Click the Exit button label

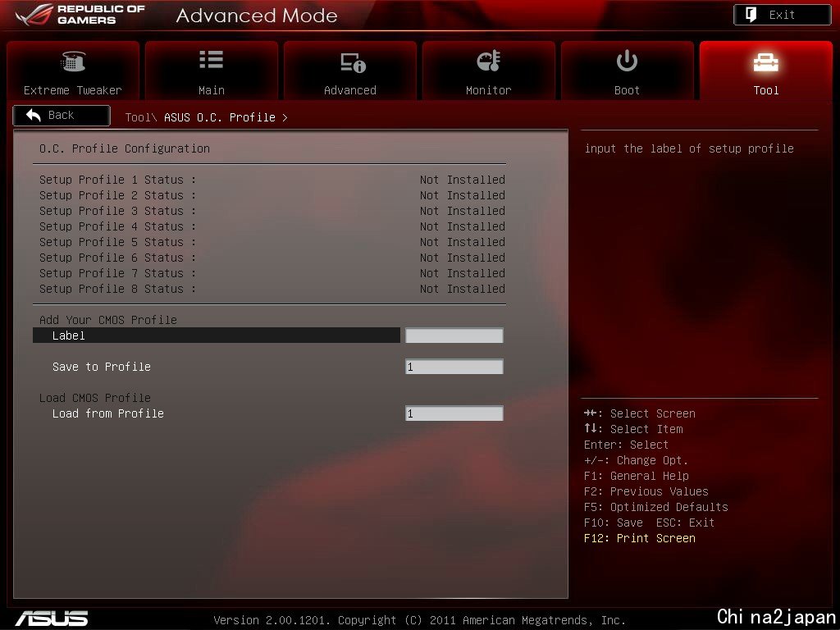pyautogui.click(x=782, y=15)
